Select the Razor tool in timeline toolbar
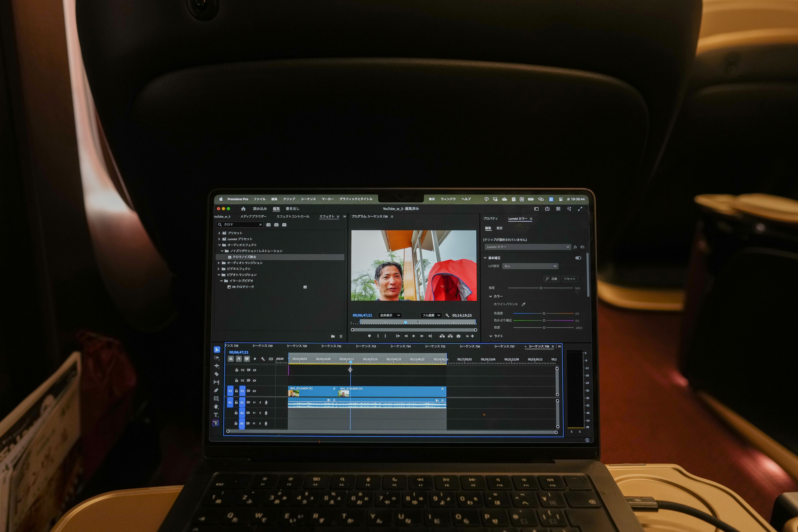Viewport: 798px width, 532px height. (216, 374)
